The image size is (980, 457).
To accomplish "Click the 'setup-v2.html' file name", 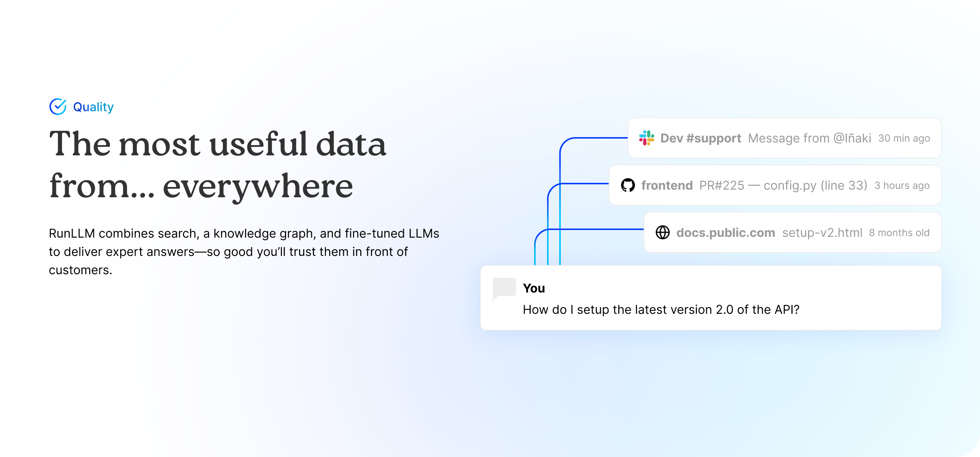I will coord(822,233).
